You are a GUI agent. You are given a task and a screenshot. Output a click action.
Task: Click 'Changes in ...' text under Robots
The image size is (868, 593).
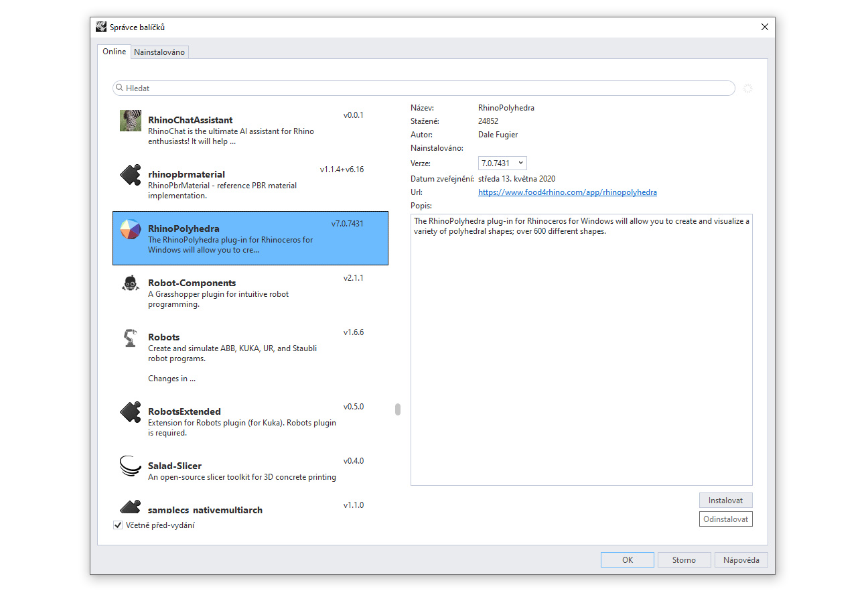pyautogui.click(x=171, y=379)
